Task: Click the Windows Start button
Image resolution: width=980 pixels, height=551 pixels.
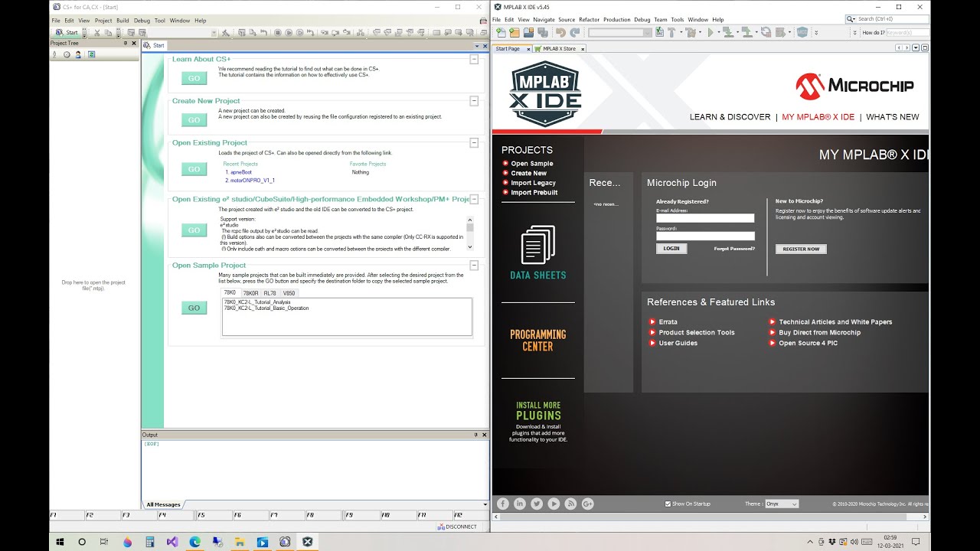Action: coord(59,541)
